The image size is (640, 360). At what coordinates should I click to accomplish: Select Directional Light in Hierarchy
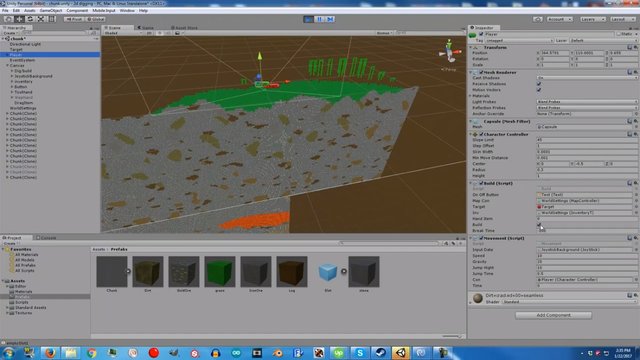(x=25, y=44)
